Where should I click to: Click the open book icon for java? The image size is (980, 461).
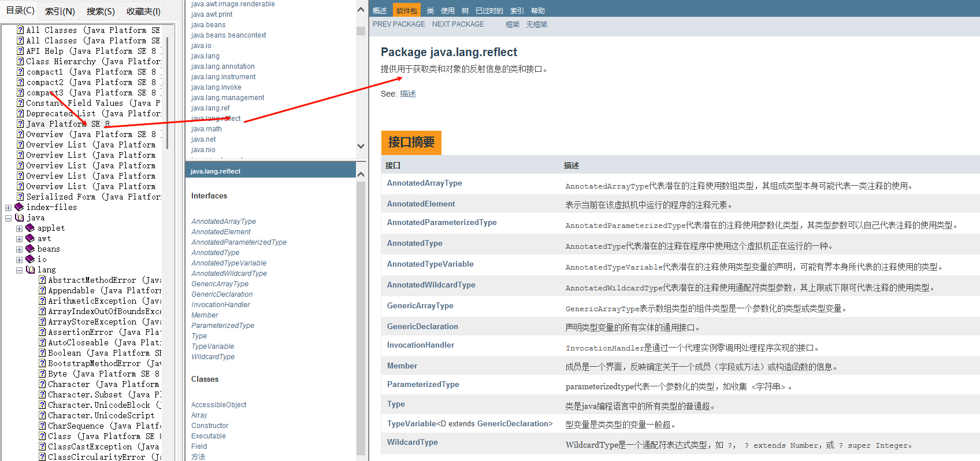[x=19, y=217]
